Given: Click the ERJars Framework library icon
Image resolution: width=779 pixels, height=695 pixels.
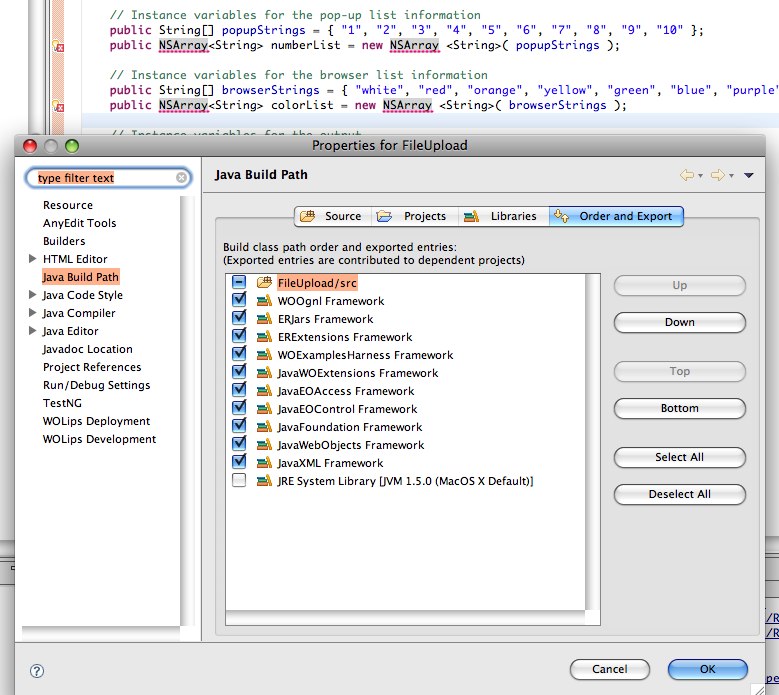Looking at the screenshot, I should click(x=264, y=318).
